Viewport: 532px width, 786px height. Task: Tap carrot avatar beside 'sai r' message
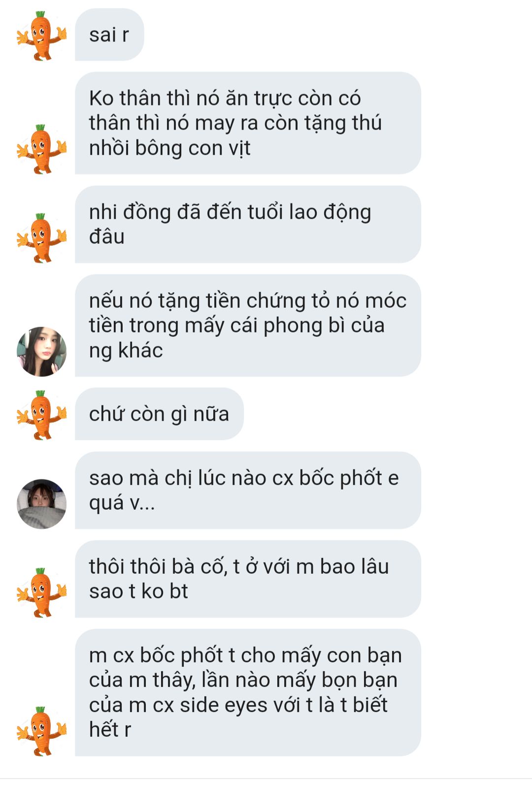click(41, 35)
